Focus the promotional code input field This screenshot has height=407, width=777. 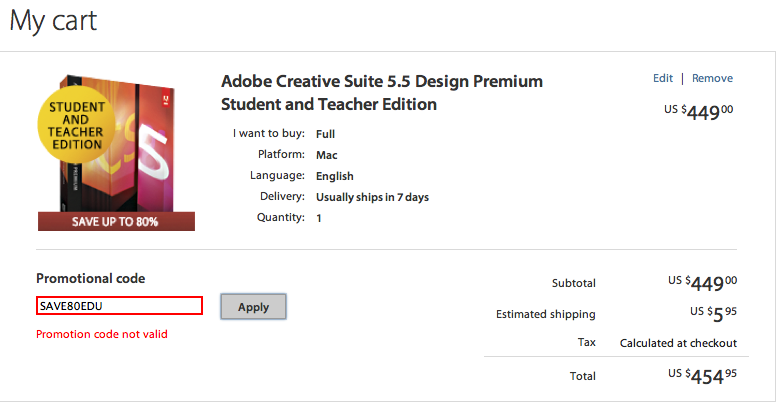pos(119,306)
